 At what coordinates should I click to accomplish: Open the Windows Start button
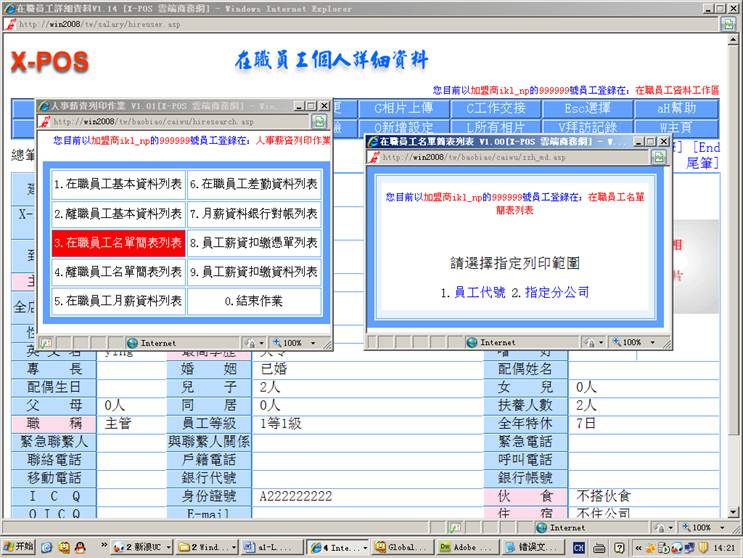(17, 547)
